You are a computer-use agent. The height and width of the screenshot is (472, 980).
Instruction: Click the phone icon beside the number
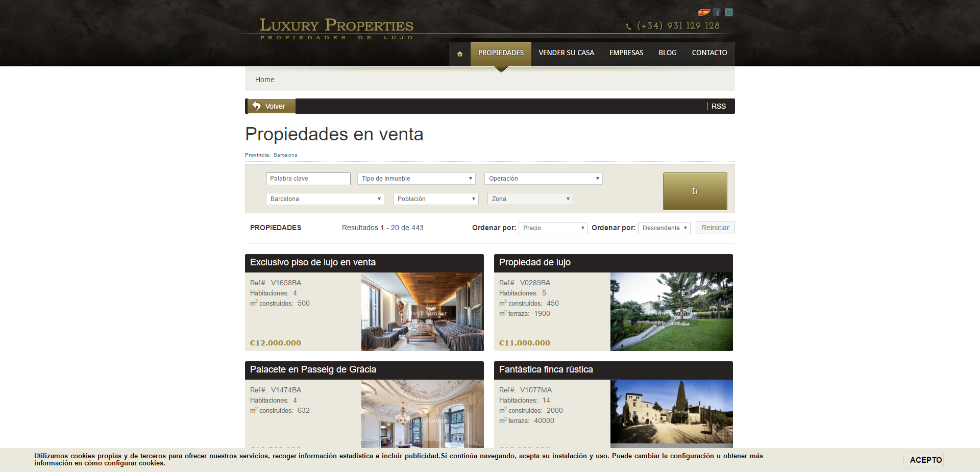click(629, 27)
